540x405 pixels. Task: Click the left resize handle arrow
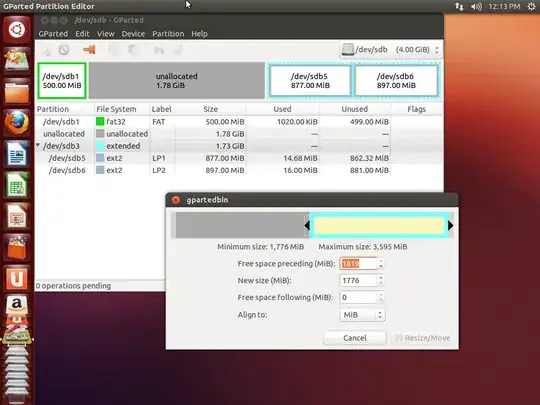[x=307, y=226]
